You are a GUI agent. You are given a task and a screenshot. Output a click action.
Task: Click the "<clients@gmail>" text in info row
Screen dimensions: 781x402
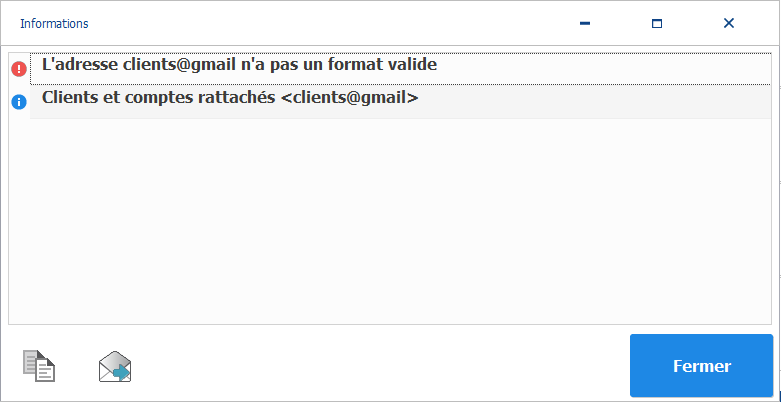pyautogui.click(x=350, y=98)
